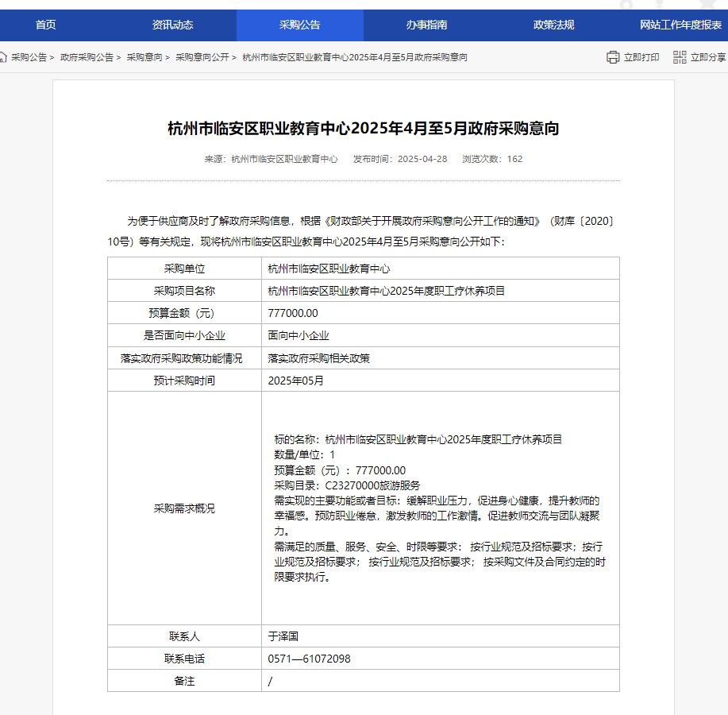728x715 pixels.
Task: Click the announcement title heading
Action: point(364,128)
